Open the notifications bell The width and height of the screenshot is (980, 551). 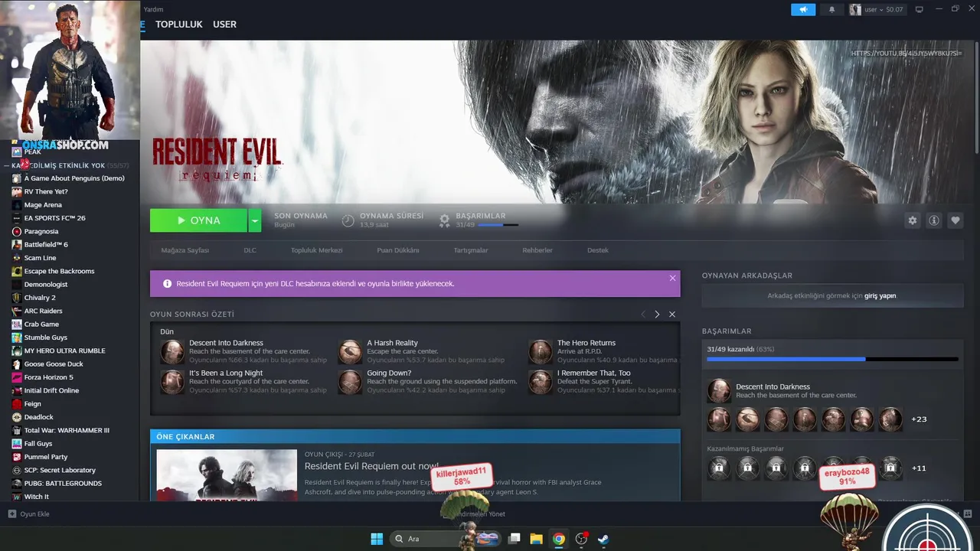tap(832, 9)
